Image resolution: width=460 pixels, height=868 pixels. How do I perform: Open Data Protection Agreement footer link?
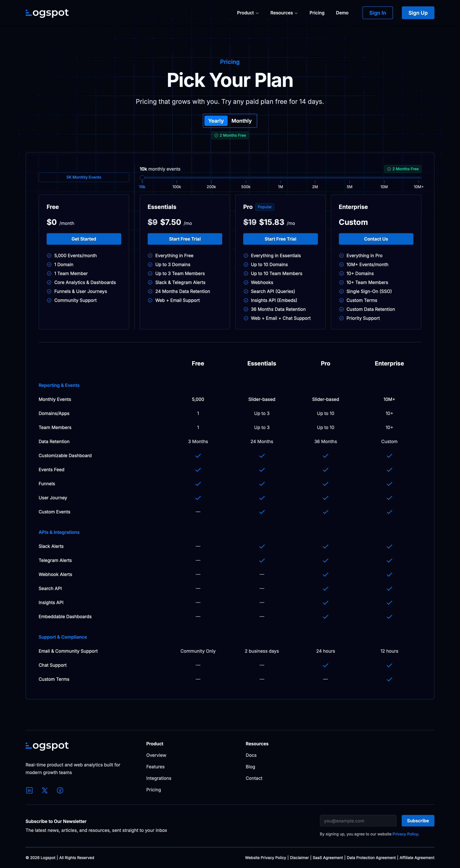point(371,858)
